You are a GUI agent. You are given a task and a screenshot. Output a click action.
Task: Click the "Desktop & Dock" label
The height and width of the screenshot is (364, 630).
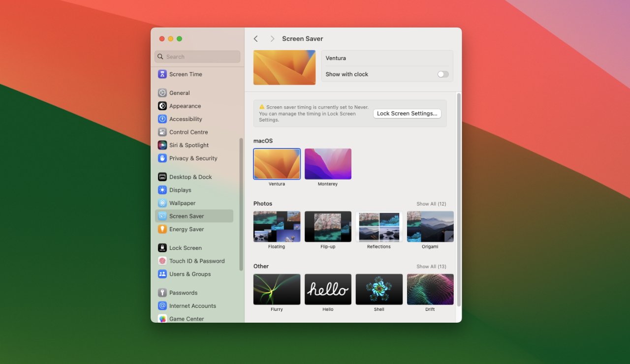[190, 177]
